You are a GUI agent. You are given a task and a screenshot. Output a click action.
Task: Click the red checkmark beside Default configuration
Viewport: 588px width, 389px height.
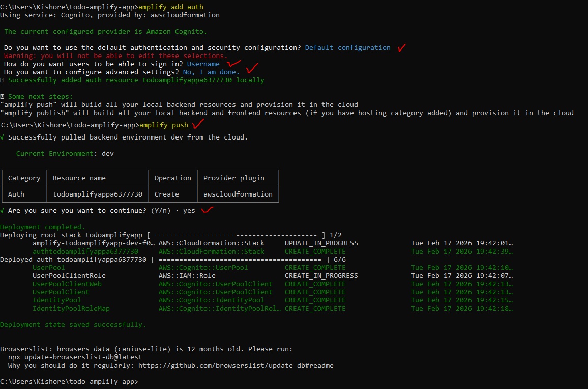402,48
